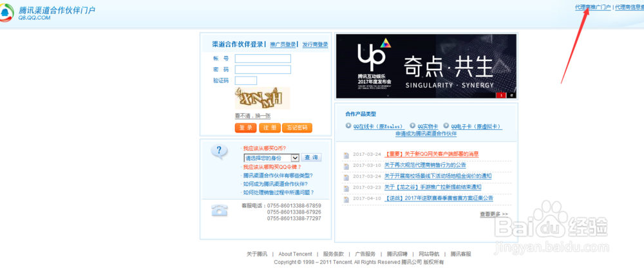Viewport: 644px width, 269px height.
Task: Open QQ电子卡（原虚拟卡） link
Action: tap(477, 127)
